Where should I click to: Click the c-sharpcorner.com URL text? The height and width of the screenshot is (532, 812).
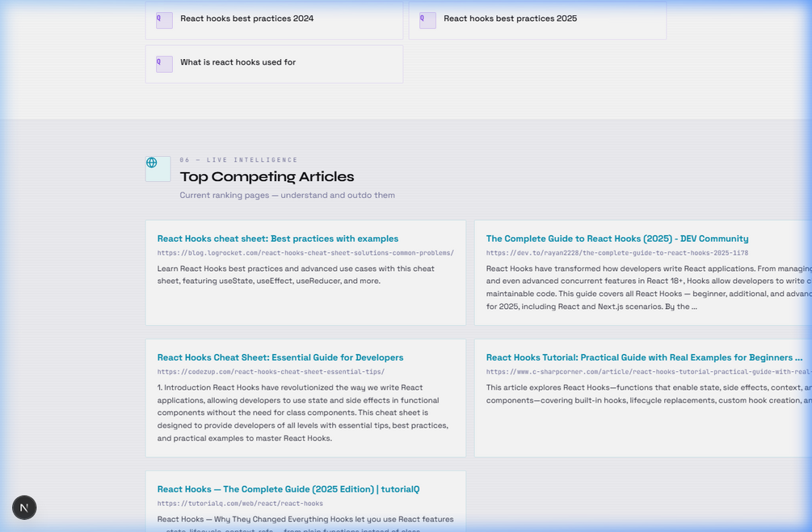648,371
